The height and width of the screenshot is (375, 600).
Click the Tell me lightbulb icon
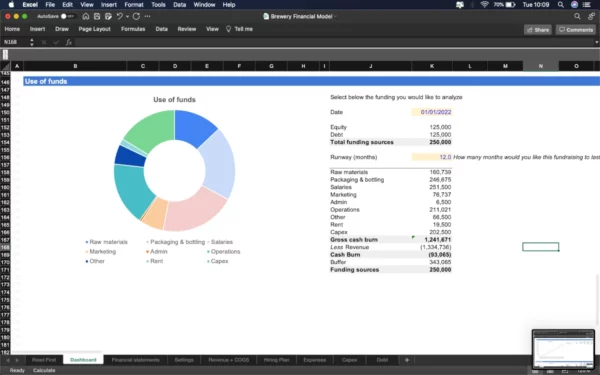coord(228,29)
